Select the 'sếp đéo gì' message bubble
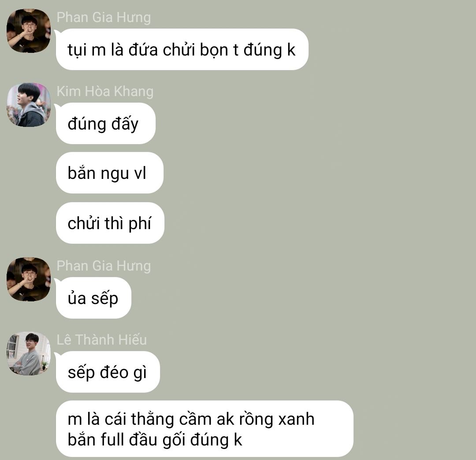476x460 pixels. coord(108,372)
